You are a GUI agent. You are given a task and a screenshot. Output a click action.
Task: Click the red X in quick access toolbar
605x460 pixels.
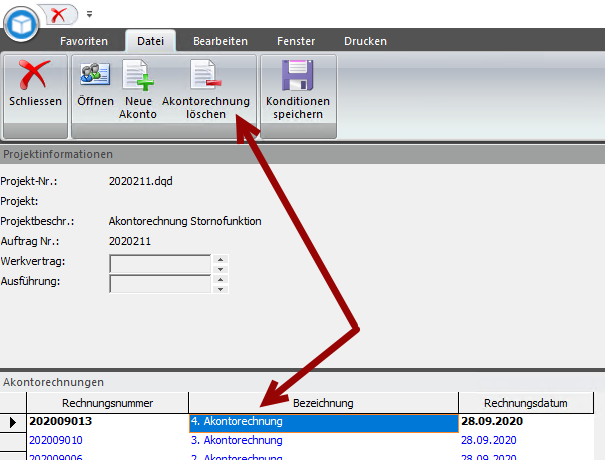click(x=57, y=14)
